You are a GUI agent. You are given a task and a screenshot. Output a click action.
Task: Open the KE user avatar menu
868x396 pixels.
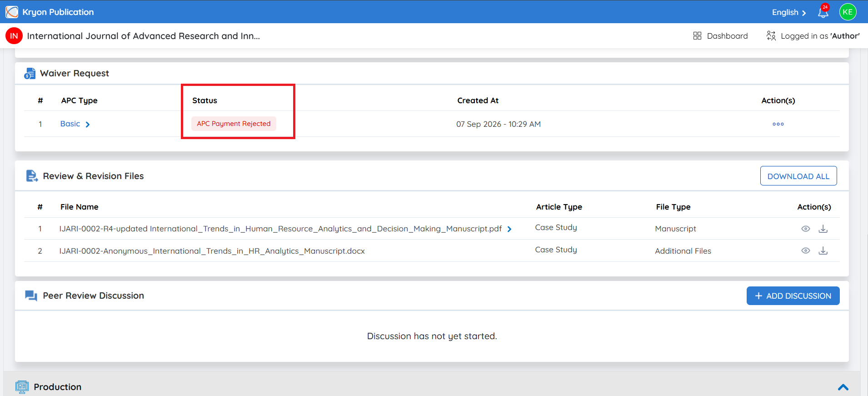coord(848,12)
